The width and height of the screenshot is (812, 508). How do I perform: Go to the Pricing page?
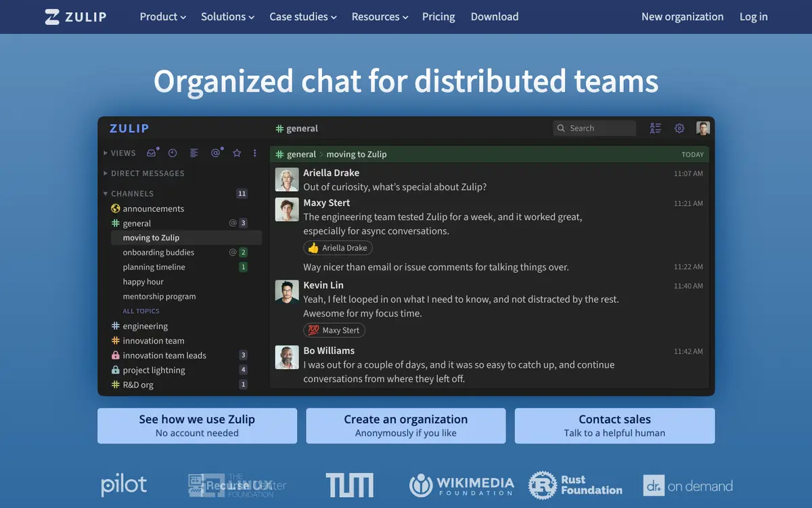point(438,17)
